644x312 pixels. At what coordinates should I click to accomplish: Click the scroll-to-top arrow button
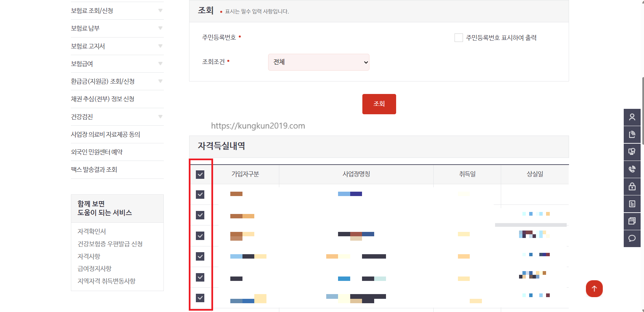pos(594,288)
